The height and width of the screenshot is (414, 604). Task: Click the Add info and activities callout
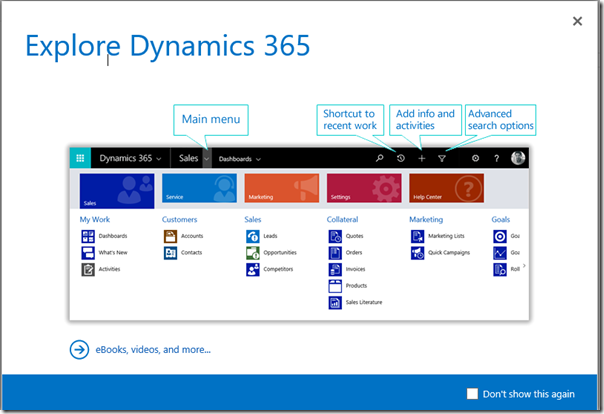click(x=425, y=120)
